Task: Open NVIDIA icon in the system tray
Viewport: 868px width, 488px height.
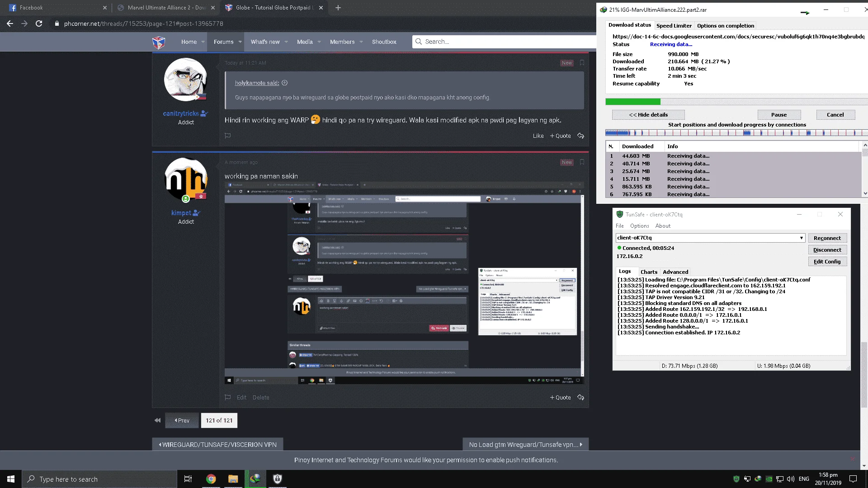Action: pos(769,479)
